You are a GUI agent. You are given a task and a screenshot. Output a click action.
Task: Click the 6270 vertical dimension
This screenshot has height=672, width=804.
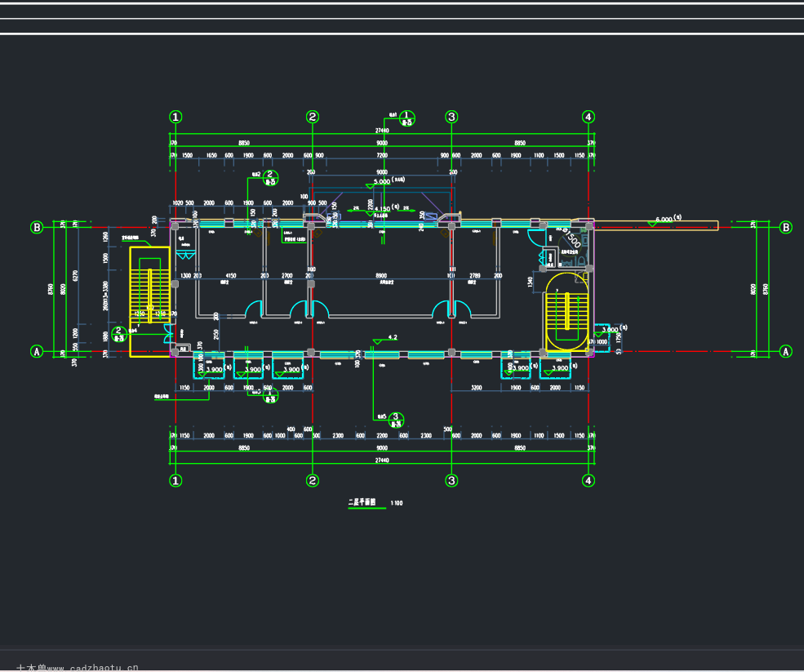[76, 275]
